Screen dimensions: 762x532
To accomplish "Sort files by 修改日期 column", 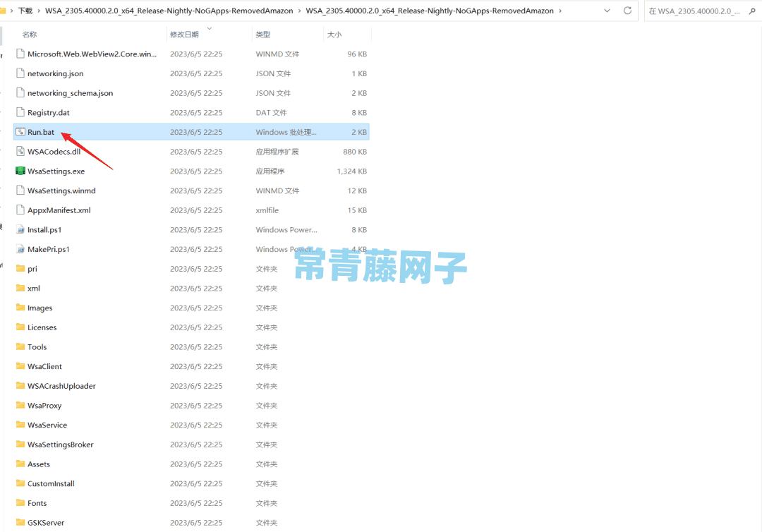I will click(184, 35).
